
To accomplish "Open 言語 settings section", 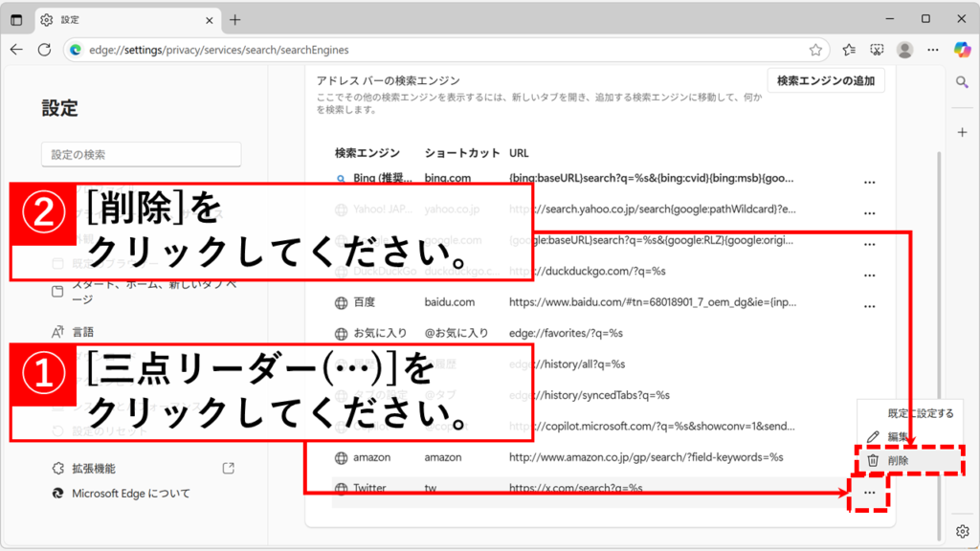I will [x=82, y=332].
